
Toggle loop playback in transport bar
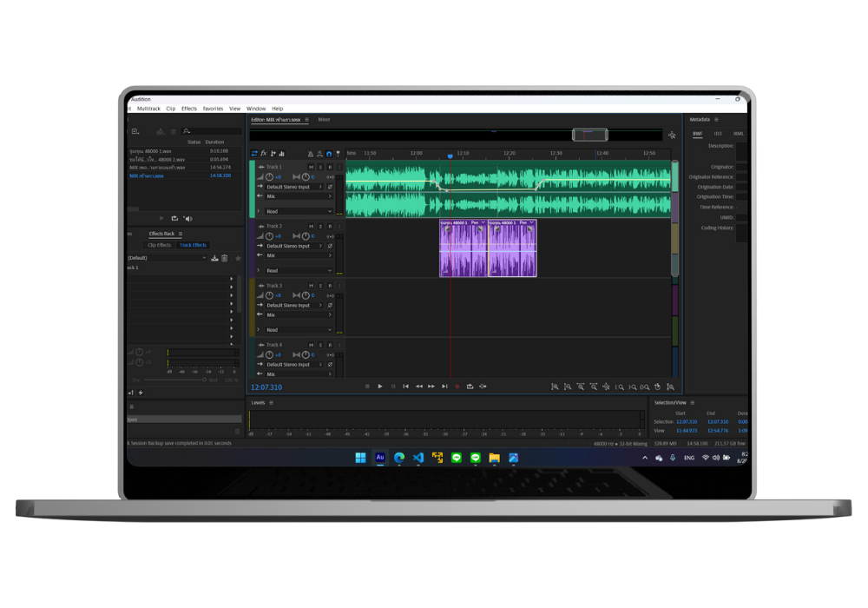coord(470,387)
